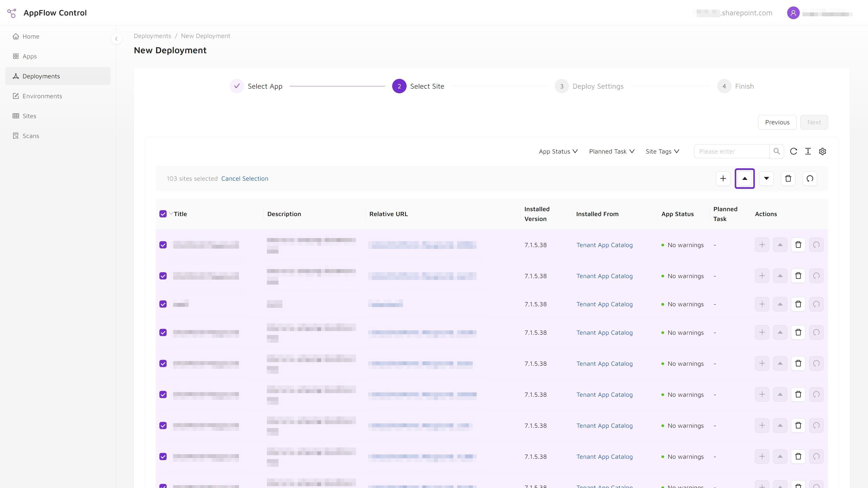
Task: Open Tenant App Catalog link in first row
Action: [605, 245]
